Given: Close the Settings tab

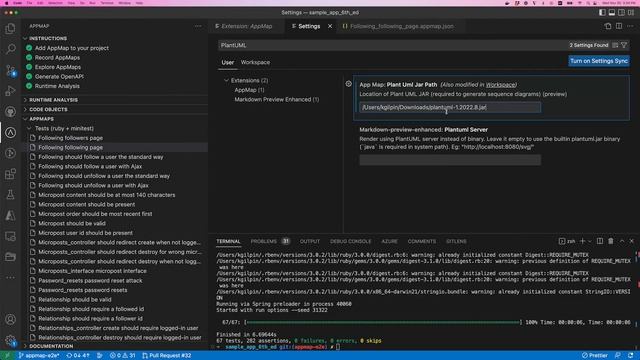Looking at the screenshot, I should tap(330, 26).
